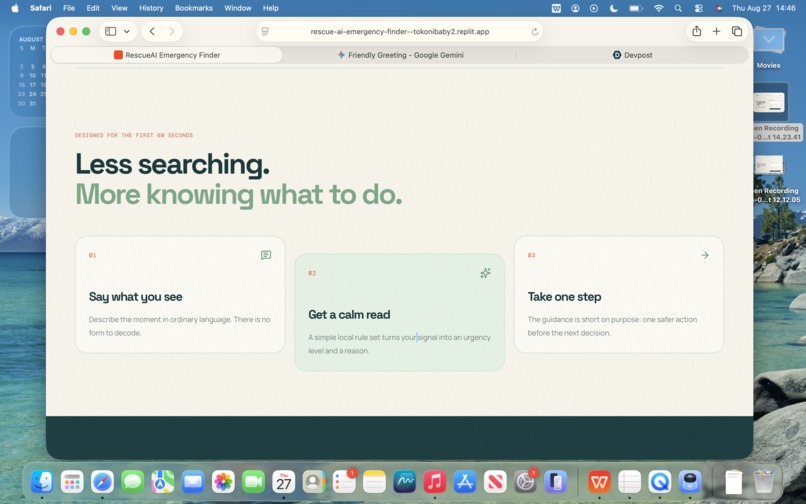Go forward with the Safari forward arrow
Screen dimensions: 806x504
[172, 31]
